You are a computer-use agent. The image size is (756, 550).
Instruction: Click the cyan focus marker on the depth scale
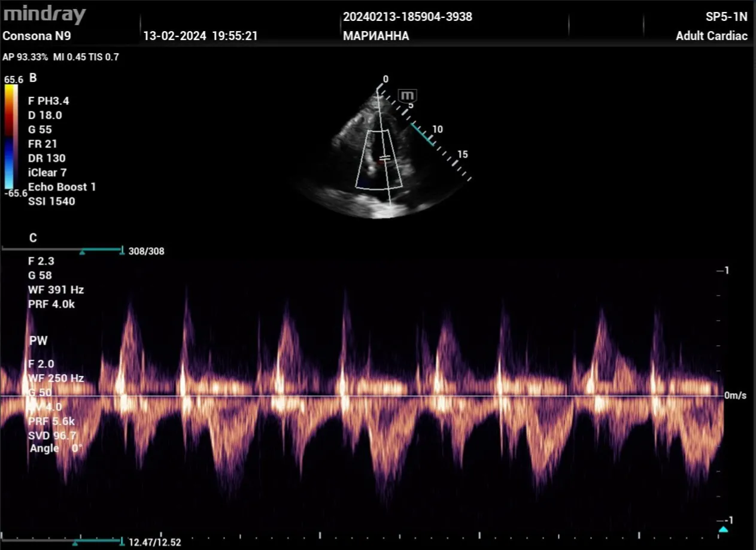(x=422, y=135)
